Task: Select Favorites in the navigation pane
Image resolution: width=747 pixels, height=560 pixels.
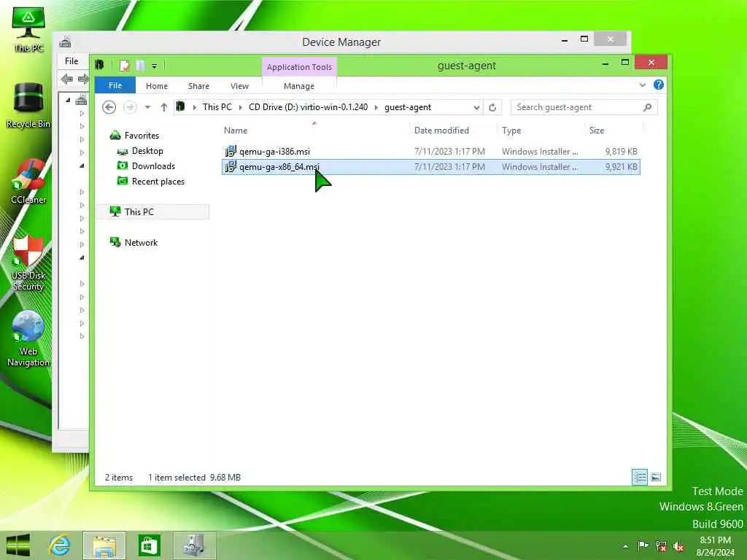Action: point(142,136)
